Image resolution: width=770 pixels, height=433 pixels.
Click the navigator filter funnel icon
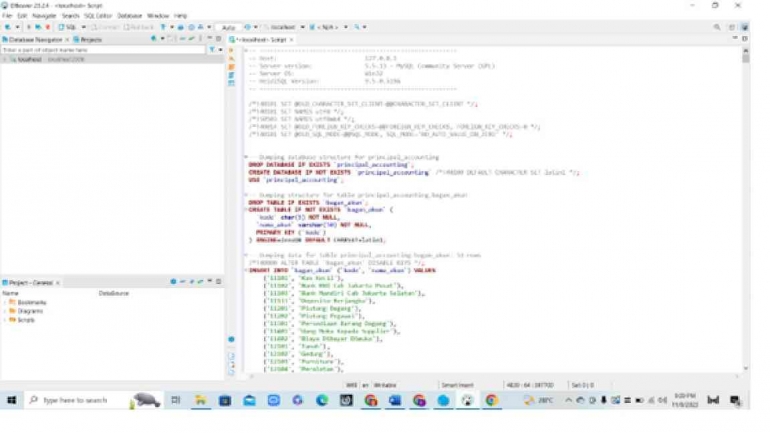point(212,50)
